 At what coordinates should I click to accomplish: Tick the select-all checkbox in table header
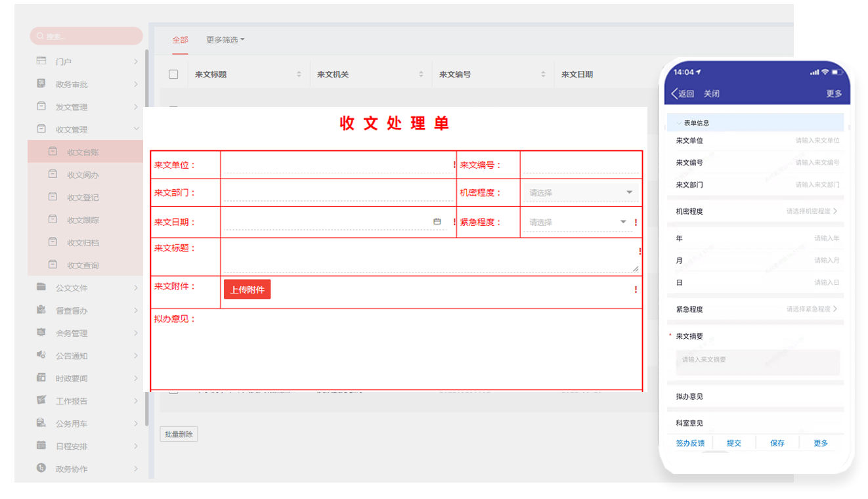(x=173, y=74)
